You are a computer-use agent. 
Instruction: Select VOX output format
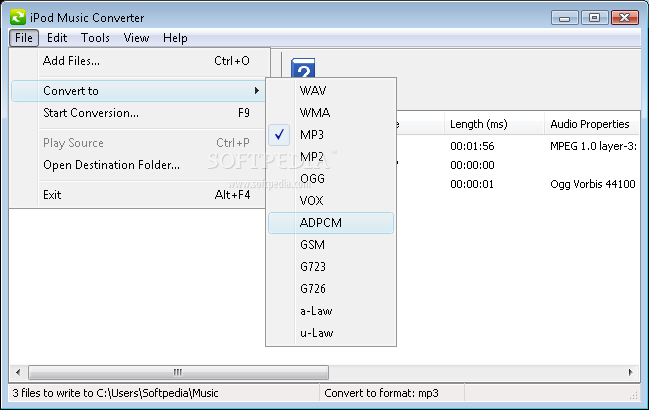tap(331, 201)
